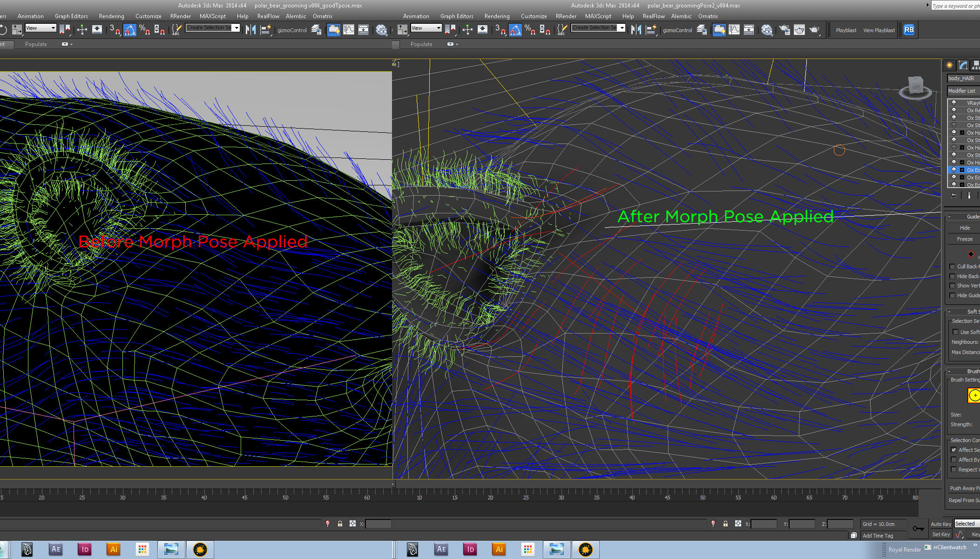Open the Create panel star icon
This screenshot has width=980, height=559.
click(x=949, y=65)
